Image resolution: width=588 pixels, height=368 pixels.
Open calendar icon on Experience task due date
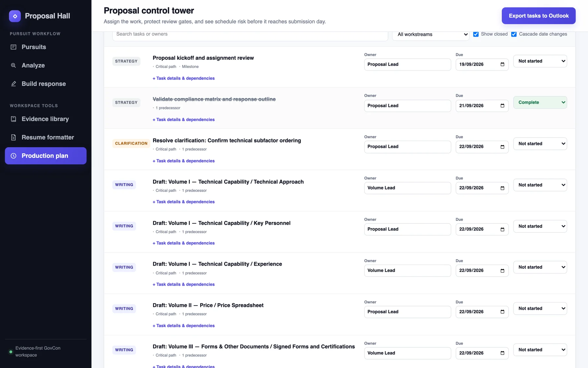pyautogui.click(x=502, y=271)
